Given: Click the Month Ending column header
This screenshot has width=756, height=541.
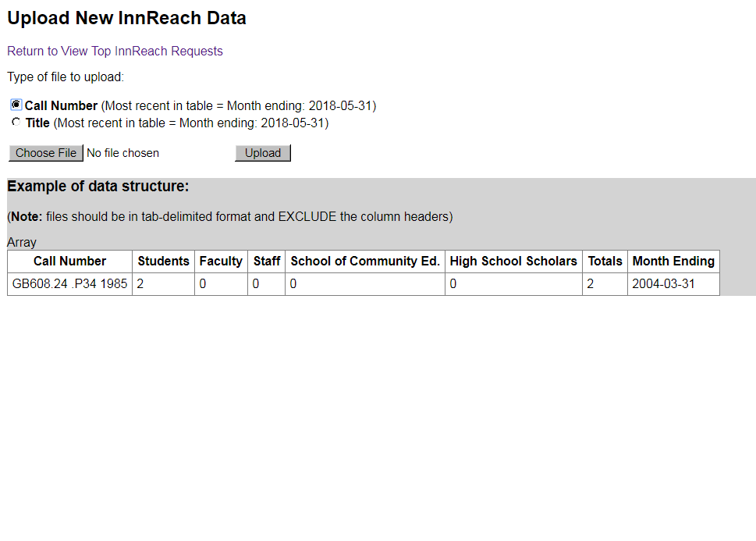Looking at the screenshot, I should point(673,262).
